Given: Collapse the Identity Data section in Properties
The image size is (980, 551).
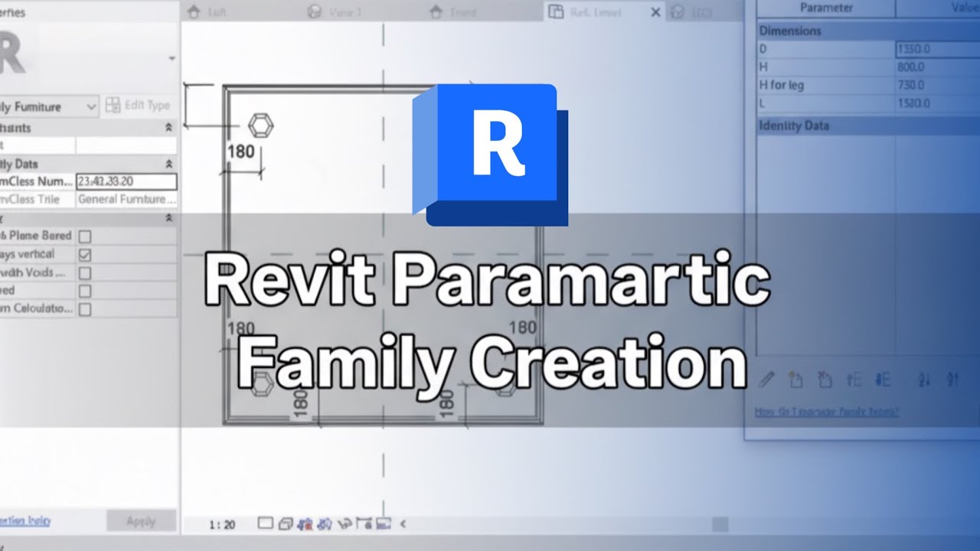Looking at the screenshot, I should point(168,164).
